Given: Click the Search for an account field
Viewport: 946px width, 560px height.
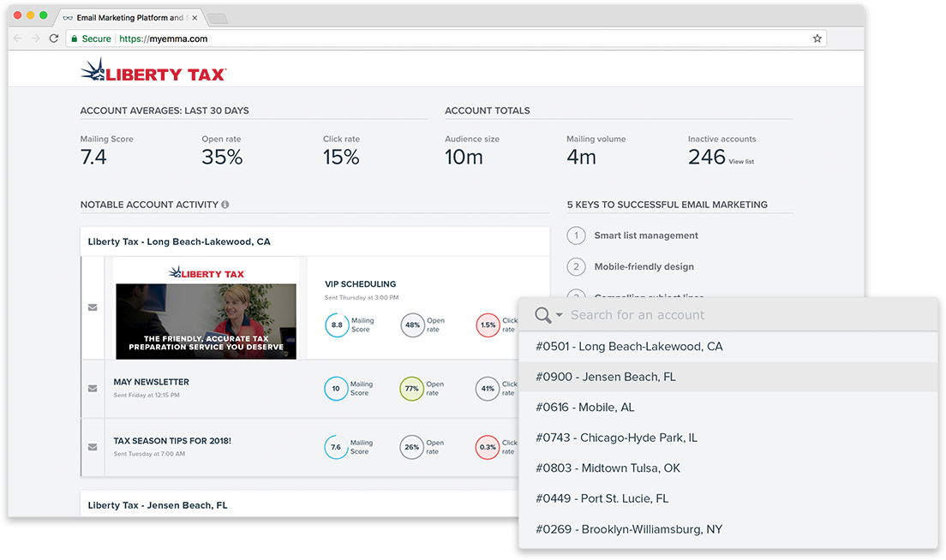Looking at the screenshot, I should tap(638, 314).
